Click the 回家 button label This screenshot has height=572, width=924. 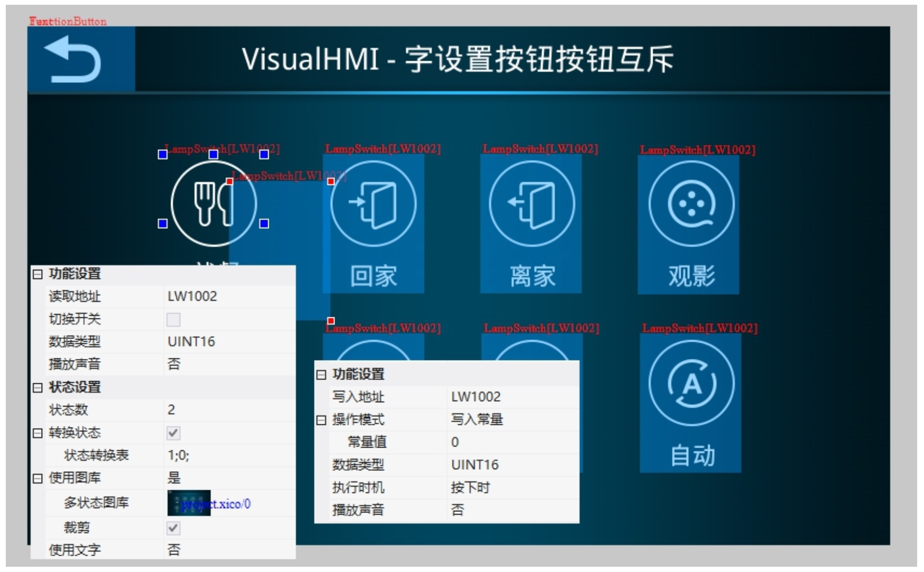(373, 276)
